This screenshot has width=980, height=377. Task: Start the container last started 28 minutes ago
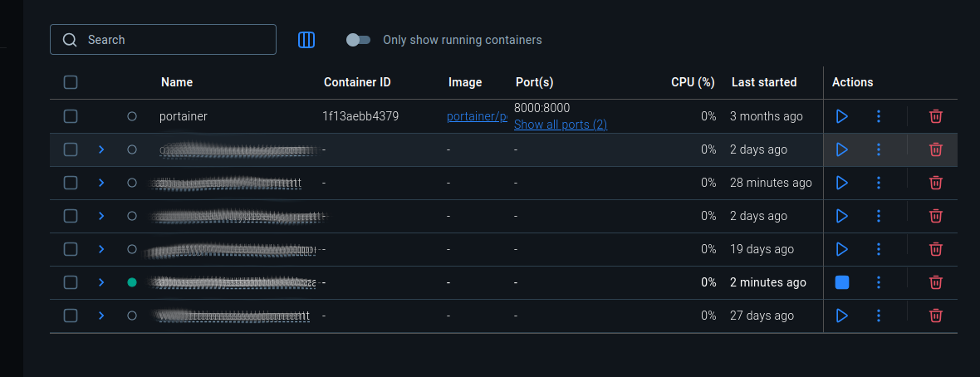click(841, 183)
